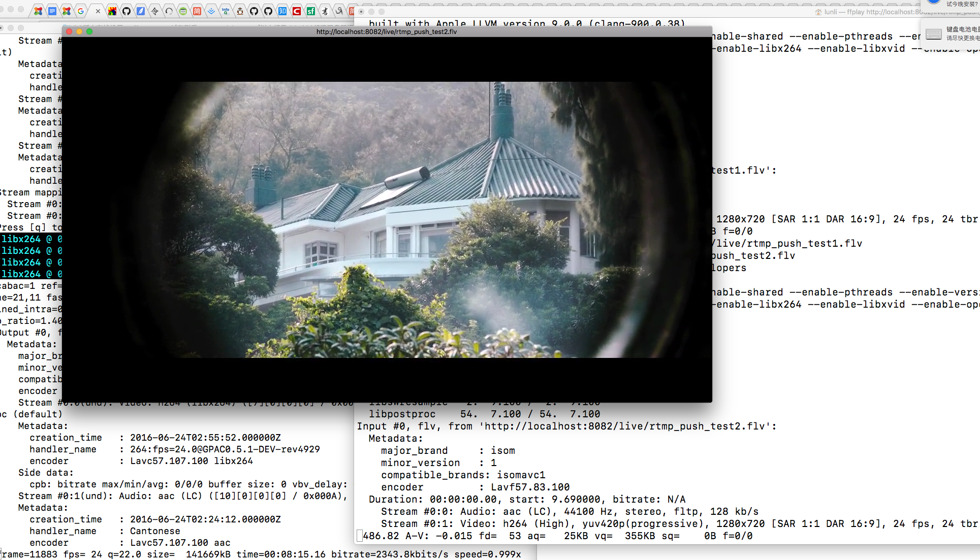Open the keyboard battery notification icon
The width and height of the screenshot is (980, 560).
[934, 34]
